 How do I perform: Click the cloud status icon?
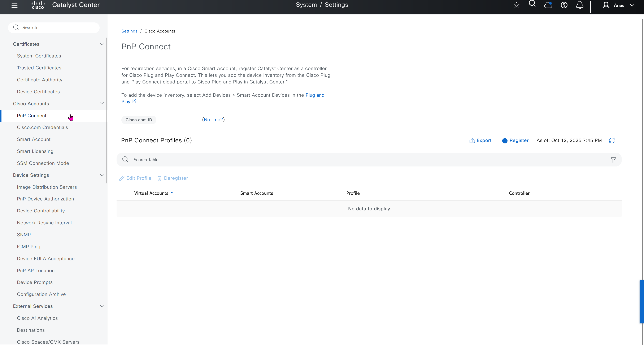(548, 5)
